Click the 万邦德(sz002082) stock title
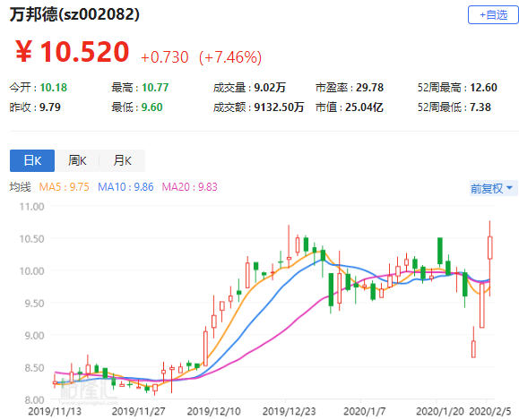The height and width of the screenshot is (420, 519). [x=74, y=14]
